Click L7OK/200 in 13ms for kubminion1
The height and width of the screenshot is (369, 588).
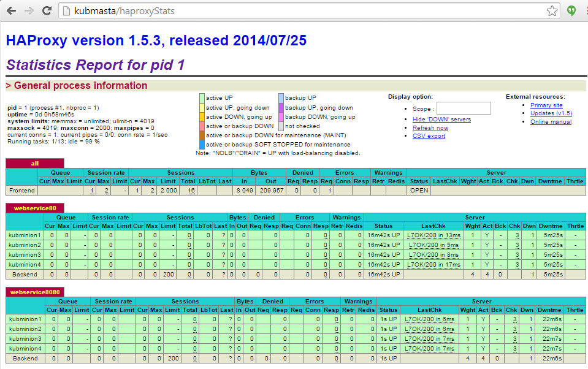[x=433, y=235]
